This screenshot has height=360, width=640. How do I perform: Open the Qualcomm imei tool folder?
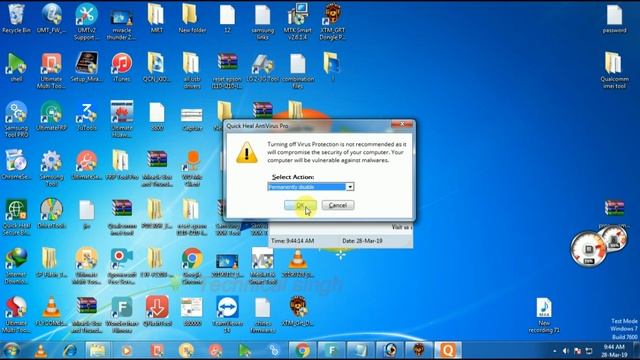tap(614, 70)
